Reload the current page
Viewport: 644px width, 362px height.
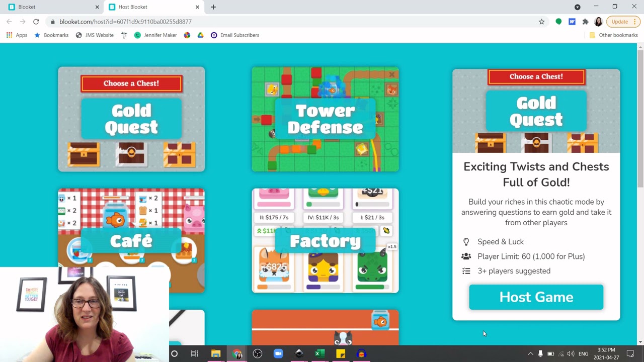tap(36, 22)
